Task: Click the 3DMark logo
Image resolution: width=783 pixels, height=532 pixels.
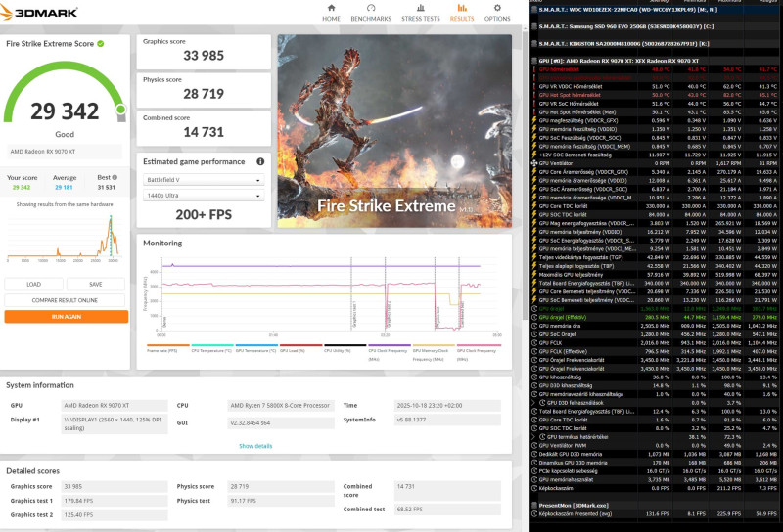Action: coord(39,12)
